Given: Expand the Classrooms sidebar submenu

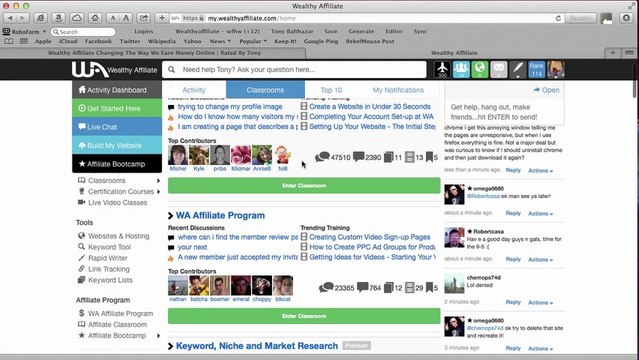Looking at the screenshot, I should click(x=159, y=180).
